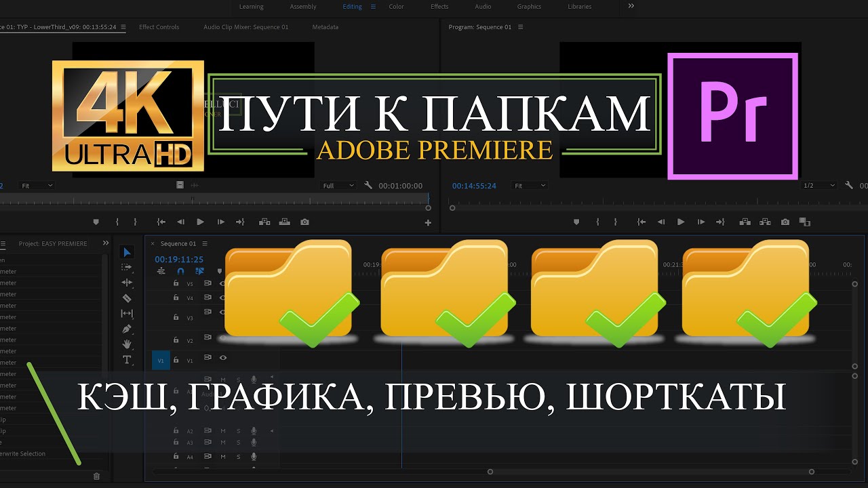Click Overwrite button in Source monitor
The width and height of the screenshot is (868, 488).
click(285, 222)
